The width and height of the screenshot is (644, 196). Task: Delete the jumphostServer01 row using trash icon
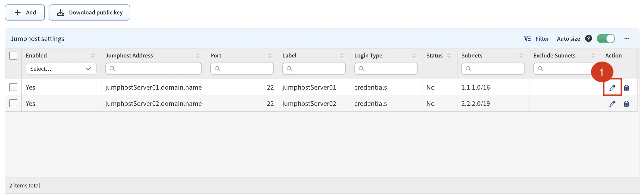tap(626, 88)
